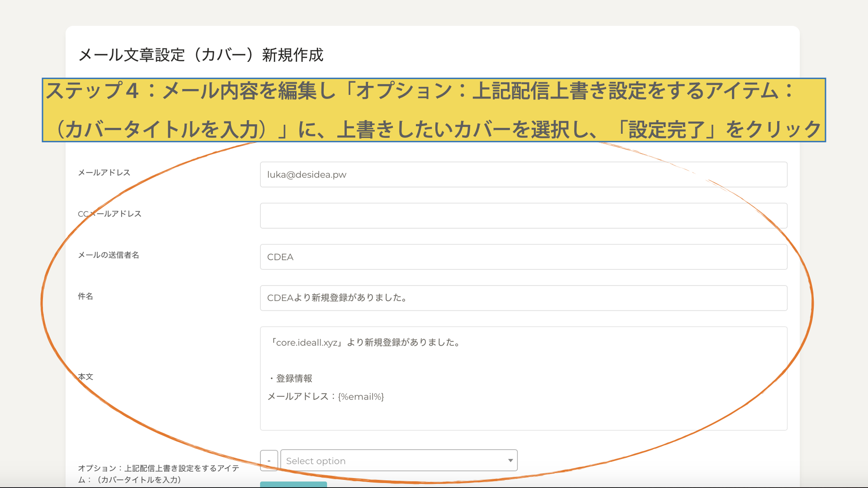Click the teal button below the dropdown
The image size is (868, 488).
pos(293,484)
